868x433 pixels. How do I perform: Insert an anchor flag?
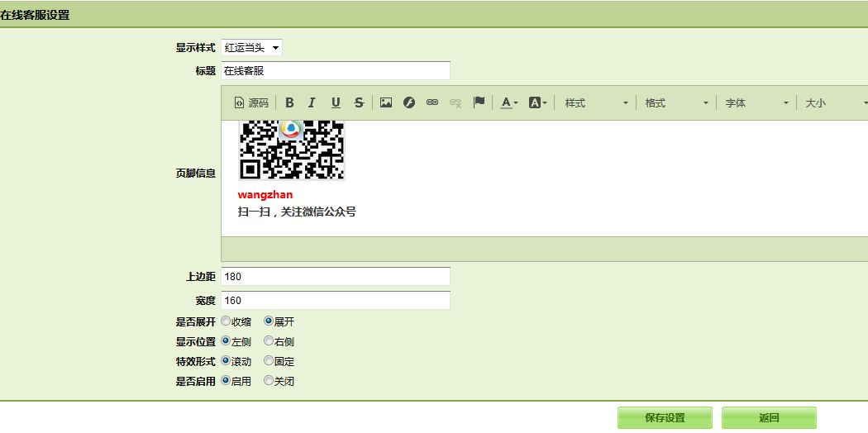(x=479, y=102)
